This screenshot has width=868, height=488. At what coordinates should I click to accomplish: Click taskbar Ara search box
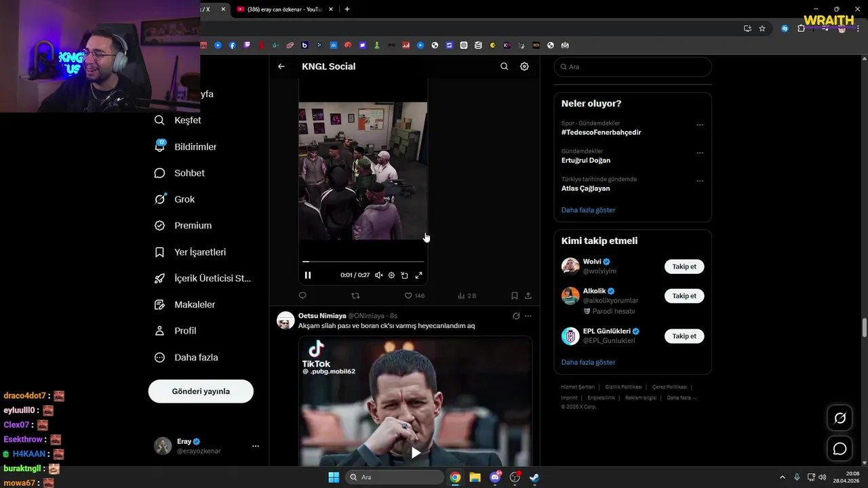click(x=395, y=477)
